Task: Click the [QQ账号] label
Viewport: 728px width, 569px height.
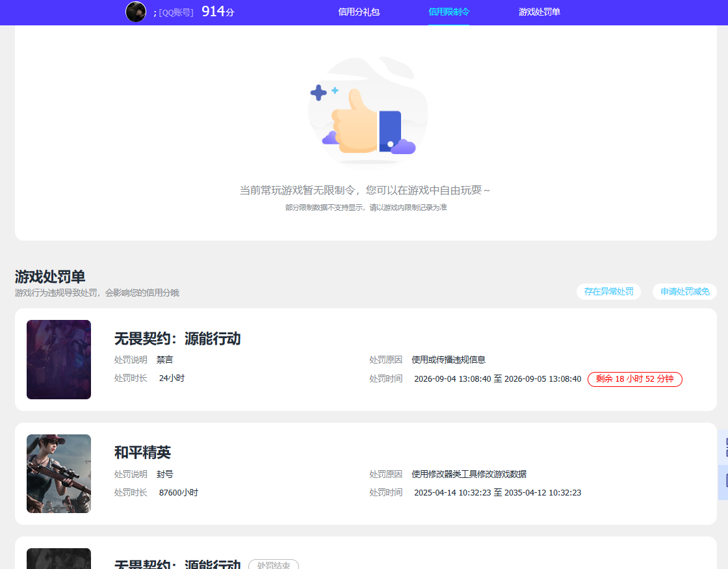Action: tap(176, 12)
